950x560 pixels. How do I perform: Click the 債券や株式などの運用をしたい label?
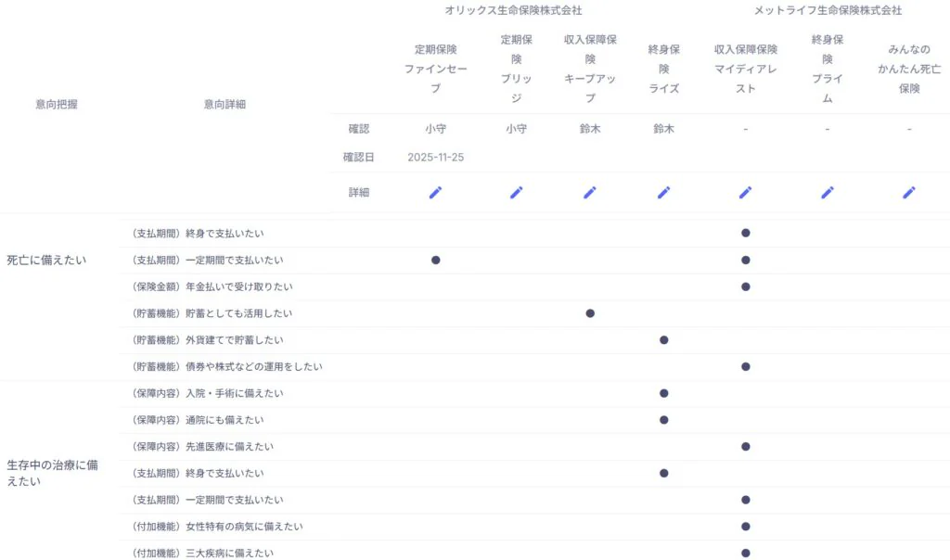(x=254, y=367)
